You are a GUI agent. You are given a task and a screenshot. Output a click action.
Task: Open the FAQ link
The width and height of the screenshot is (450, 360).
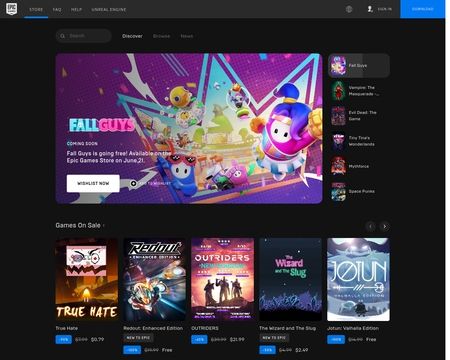57,9
